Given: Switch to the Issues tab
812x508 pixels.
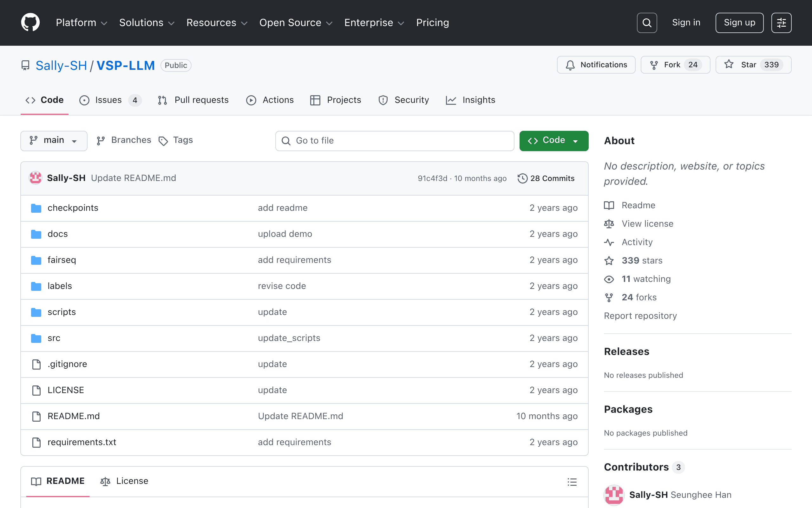Looking at the screenshot, I should (110, 100).
